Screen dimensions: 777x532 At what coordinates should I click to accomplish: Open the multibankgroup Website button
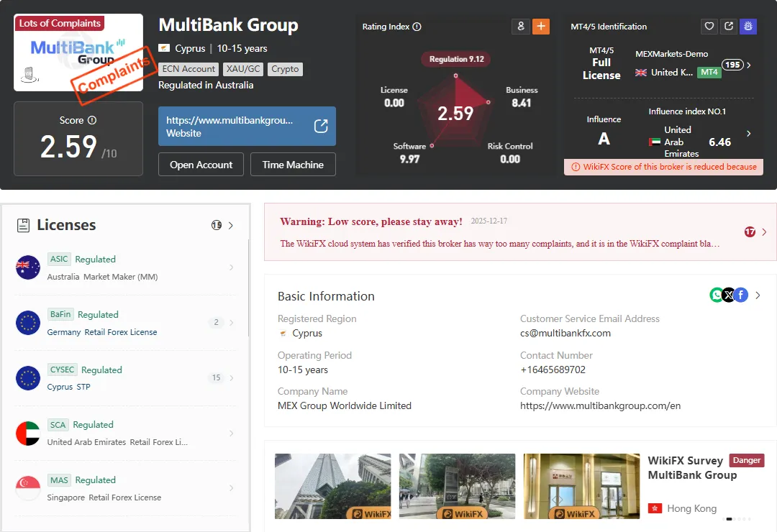coord(247,127)
